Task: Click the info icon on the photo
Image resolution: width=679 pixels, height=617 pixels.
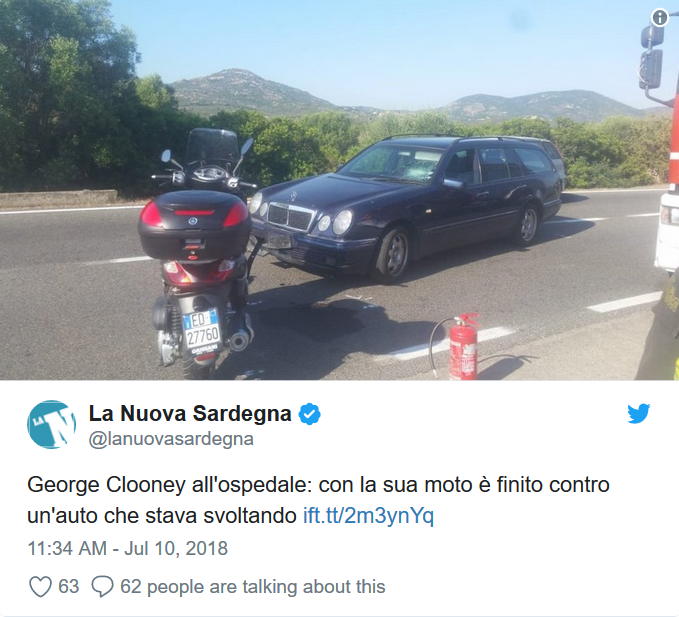Action: (x=660, y=18)
